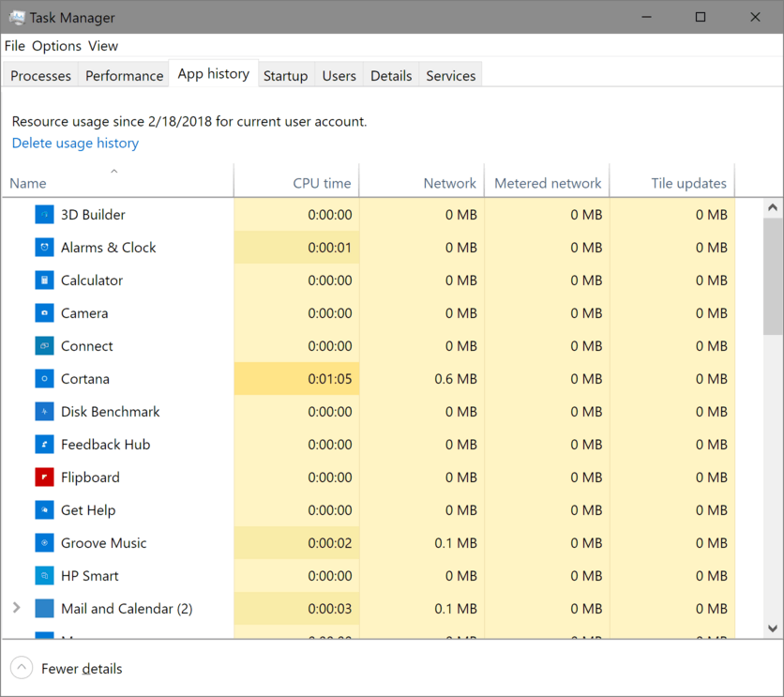Select the Cortana app icon

point(44,378)
